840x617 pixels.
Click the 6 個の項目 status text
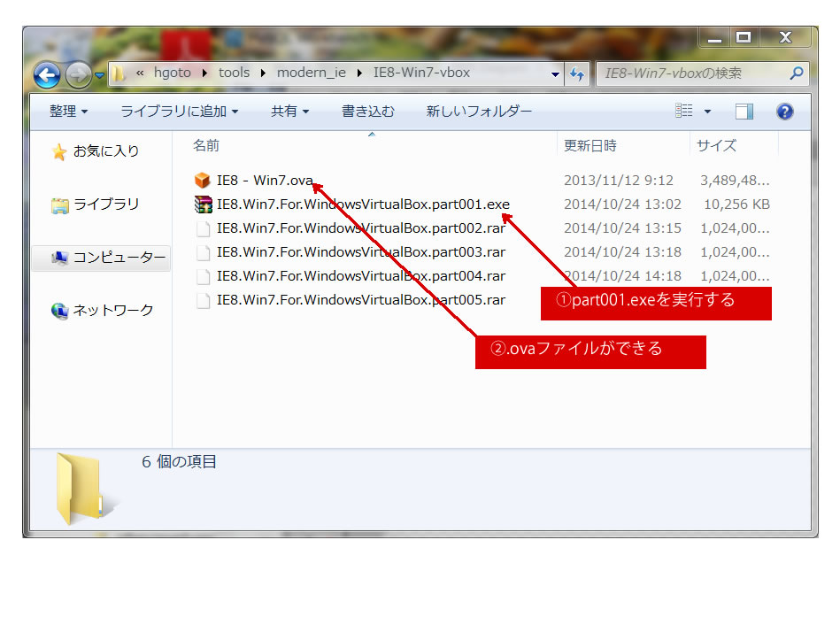179,462
